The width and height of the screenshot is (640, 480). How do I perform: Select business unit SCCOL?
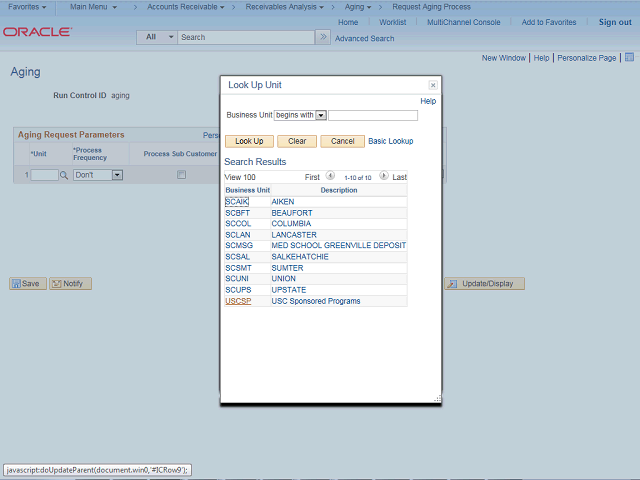point(238,224)
